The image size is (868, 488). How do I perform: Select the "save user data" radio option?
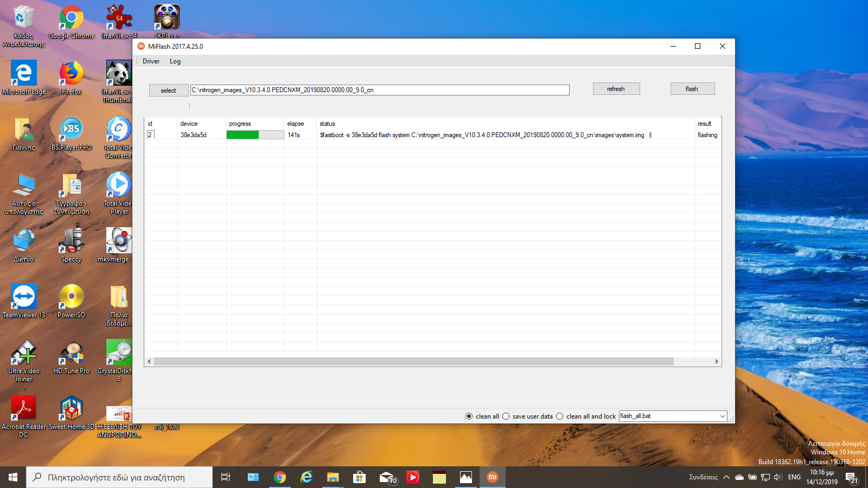[x=506, y=416]
